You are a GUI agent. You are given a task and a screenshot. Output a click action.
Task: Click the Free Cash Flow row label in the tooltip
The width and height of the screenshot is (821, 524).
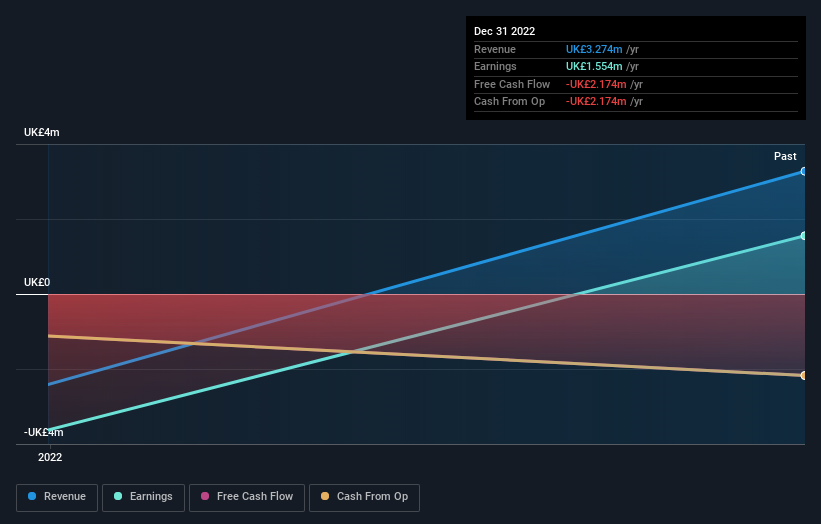[x=512, y=84]
